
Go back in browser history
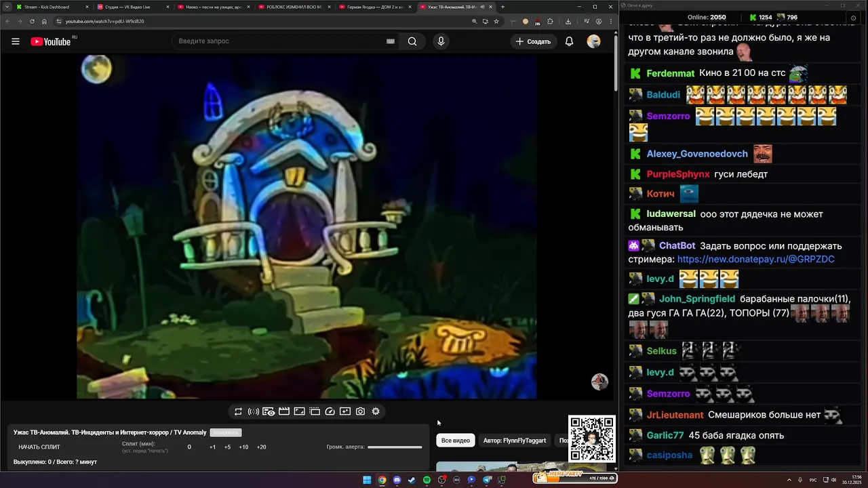click(7, 21)
